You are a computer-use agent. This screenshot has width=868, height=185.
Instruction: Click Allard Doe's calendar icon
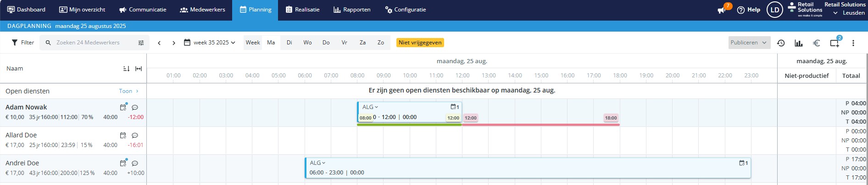click(x=123, y=136)
